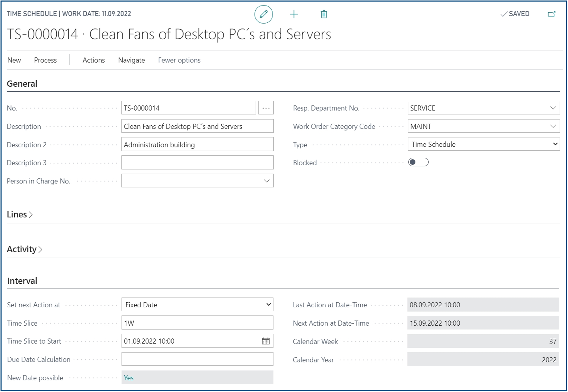This screenshot has width=568, height=392.
Task: Click Next Action at Date-Time value
Action: coord(483,323)
